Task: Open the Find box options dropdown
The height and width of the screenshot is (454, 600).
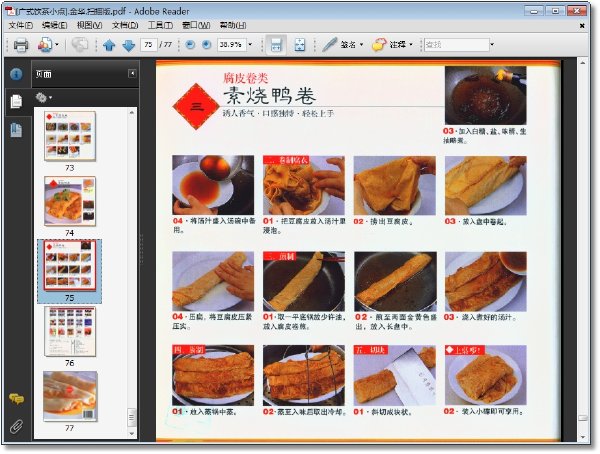Action: pyautogui.click(x=492, y=44)
